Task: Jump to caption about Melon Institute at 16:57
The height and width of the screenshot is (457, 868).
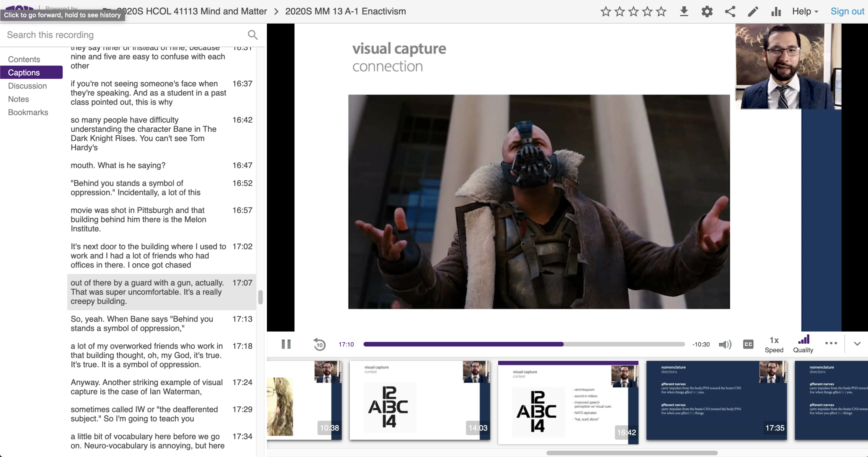Action: (x=161, y=219)
